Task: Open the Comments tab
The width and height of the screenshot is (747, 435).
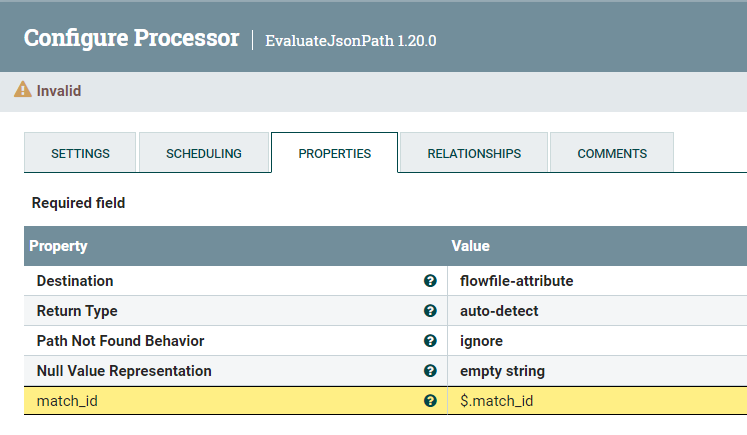Action: (x=612, y=154)
